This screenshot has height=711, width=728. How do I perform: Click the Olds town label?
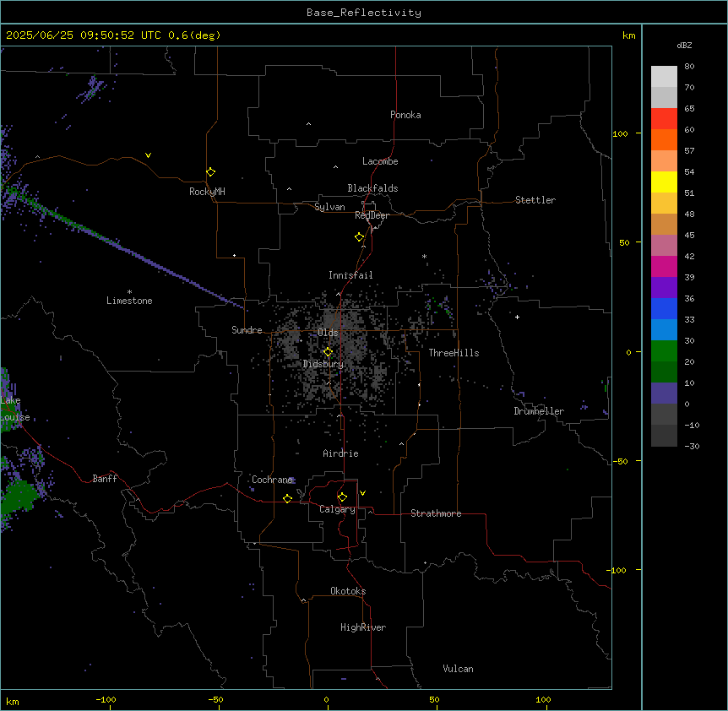328,333
